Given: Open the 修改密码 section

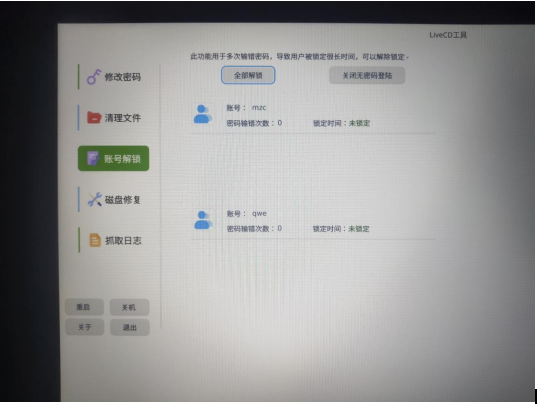Looking at the screenshot, I should tap(114, 76).
